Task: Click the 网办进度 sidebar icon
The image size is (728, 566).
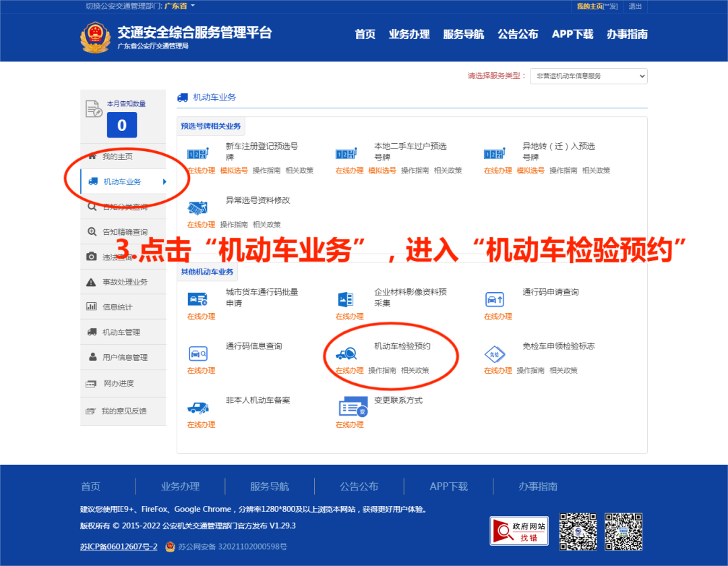Action: click(91, 384)
